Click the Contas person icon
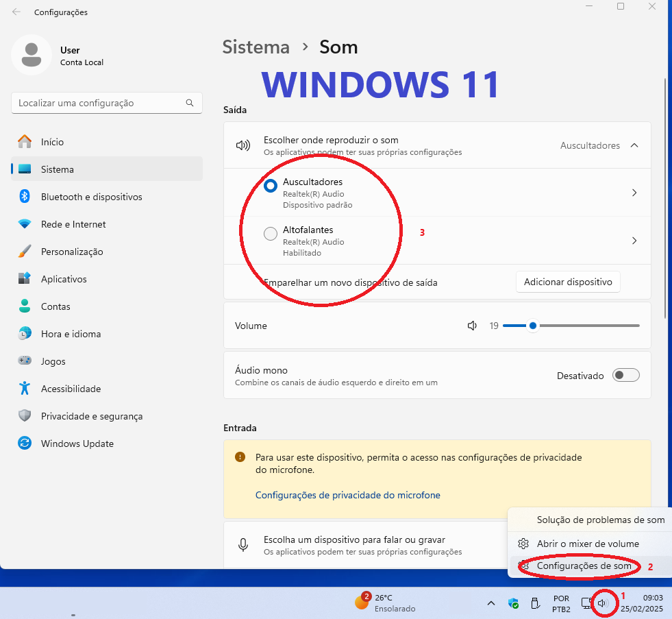 click(x=25, y=306)
